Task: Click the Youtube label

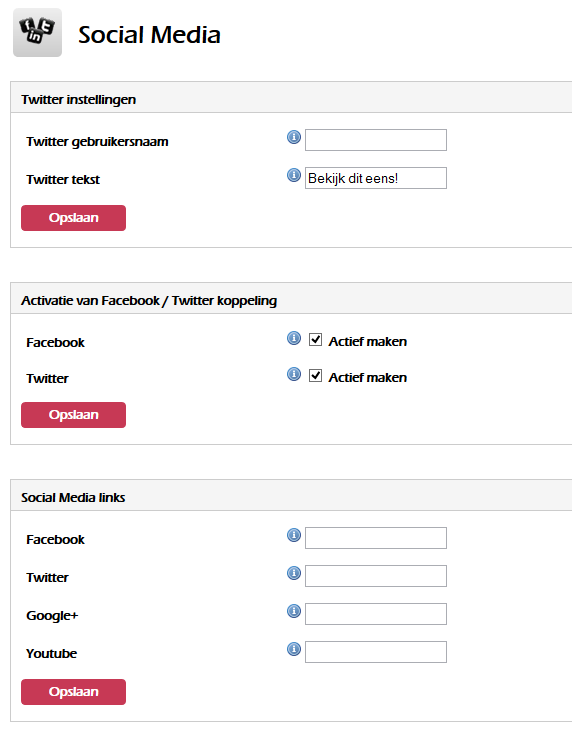Action: 51,653
